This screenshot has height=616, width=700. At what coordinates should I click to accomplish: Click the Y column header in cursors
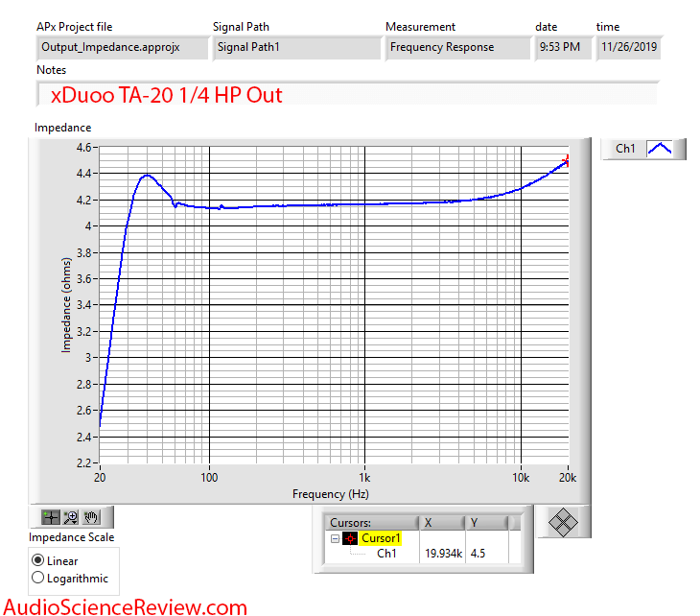pyautogui.click(x=486, y=523)
